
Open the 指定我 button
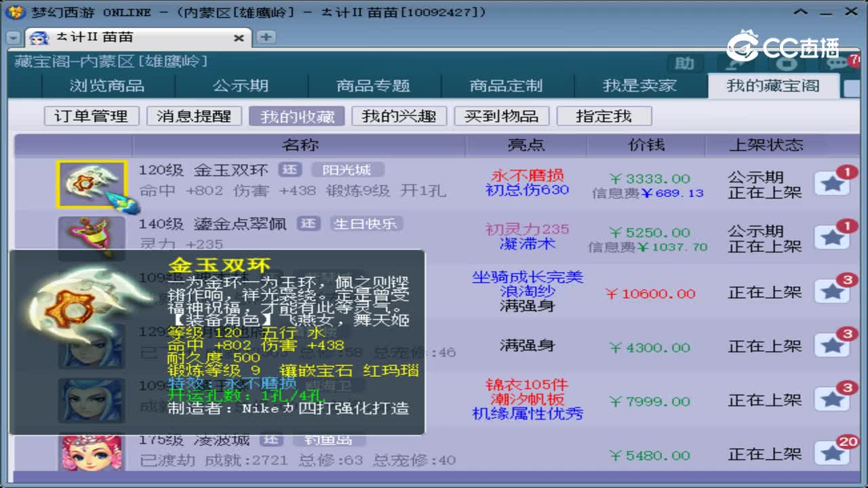point(604,116)
